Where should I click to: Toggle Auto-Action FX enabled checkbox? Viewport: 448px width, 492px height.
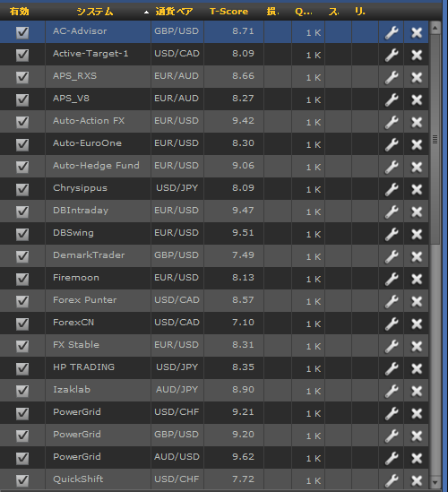pyautogui.click(x=22, y=122)
